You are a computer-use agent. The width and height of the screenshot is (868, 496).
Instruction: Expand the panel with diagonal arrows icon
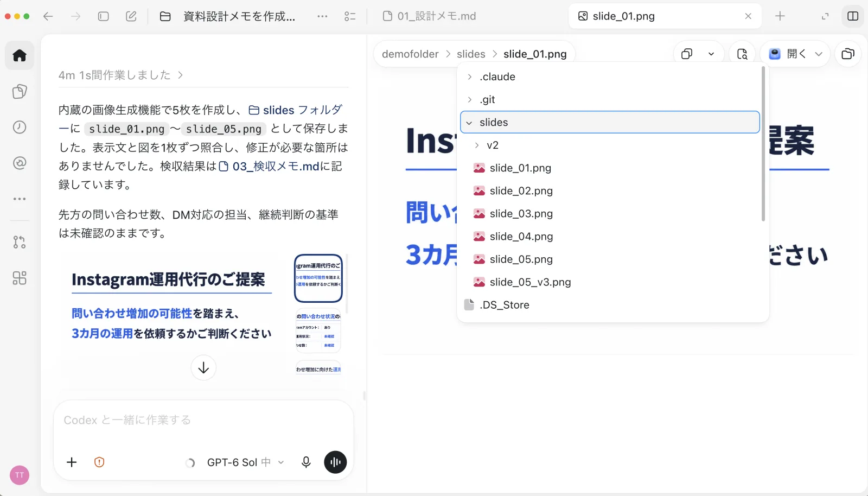coord(825,16)
